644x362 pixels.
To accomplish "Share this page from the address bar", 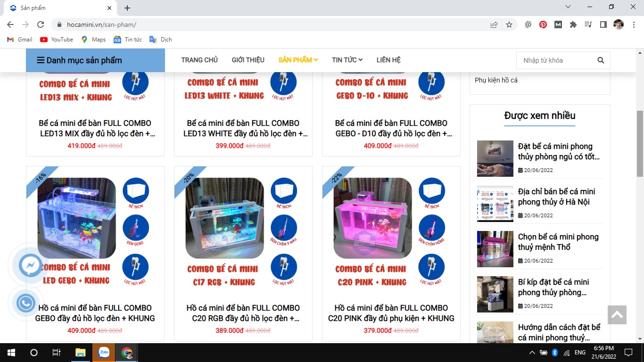I will (494, 25).
